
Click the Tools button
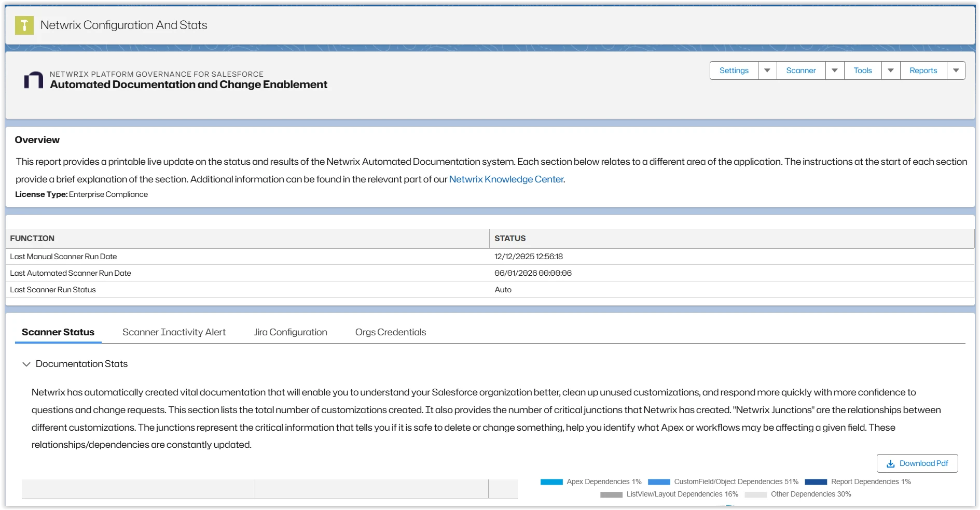click(862, 70)
